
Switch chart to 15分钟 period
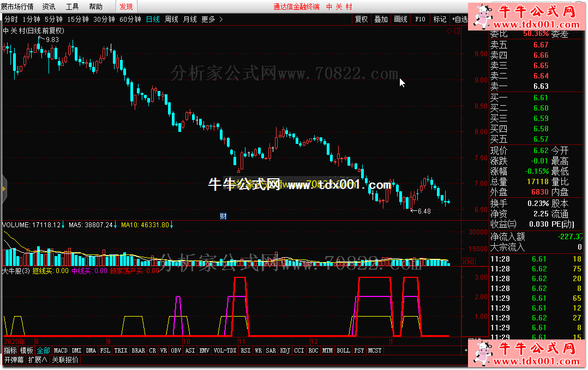pyautogui.click(x=78, y=19)
